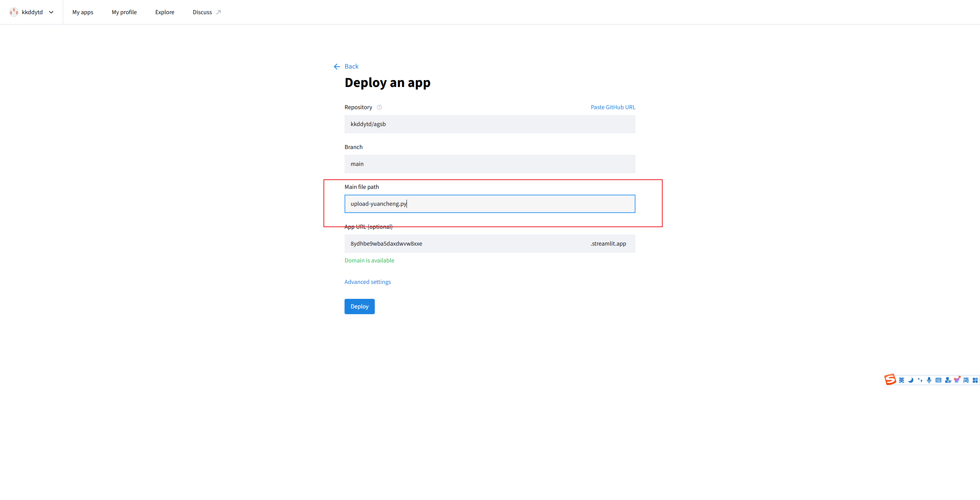980x500 pixels.
Task: Click the .streamlit.app domain suffix
Action: coord(608,244)
